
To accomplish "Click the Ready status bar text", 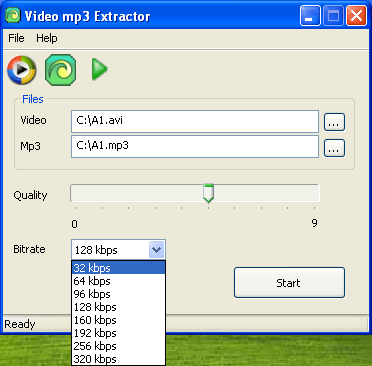I will (20, 324).
